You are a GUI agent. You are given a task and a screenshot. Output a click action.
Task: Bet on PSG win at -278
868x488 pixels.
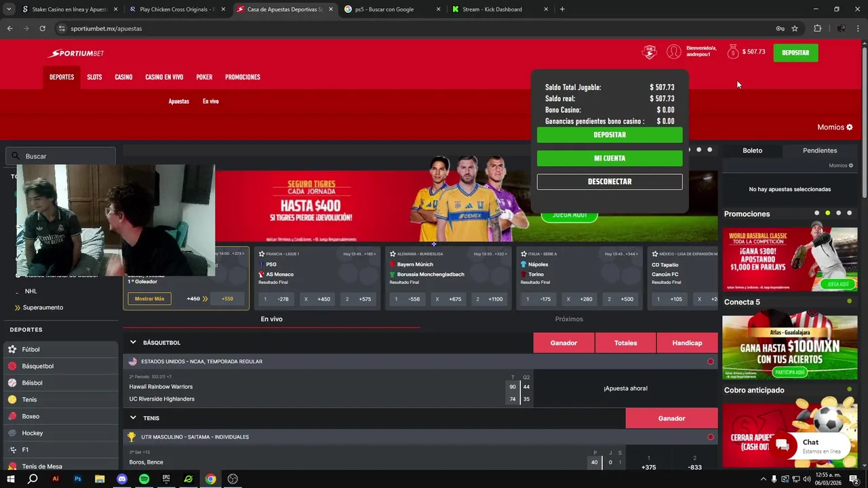coord(276,299)
